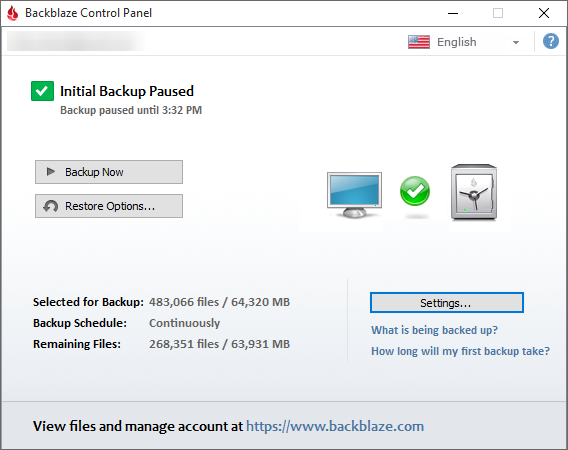Start backup with Backup Now button
568x450 pixels.
(x=109, y=172)
